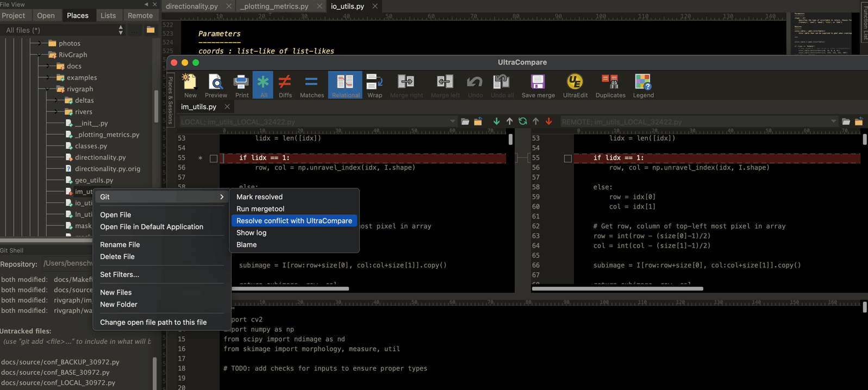Expand the photos folder

(39, 43)
